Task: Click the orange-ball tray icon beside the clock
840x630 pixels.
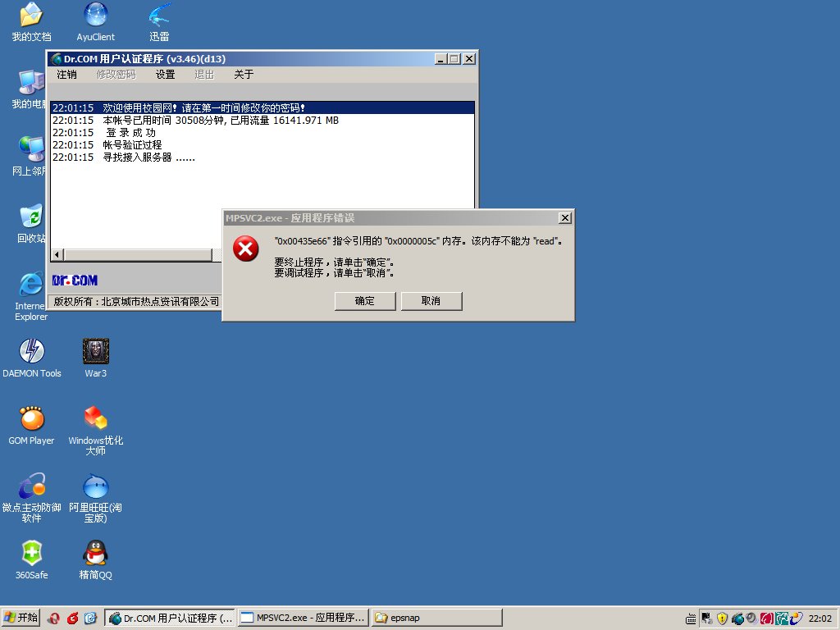Action: (796, 619)
